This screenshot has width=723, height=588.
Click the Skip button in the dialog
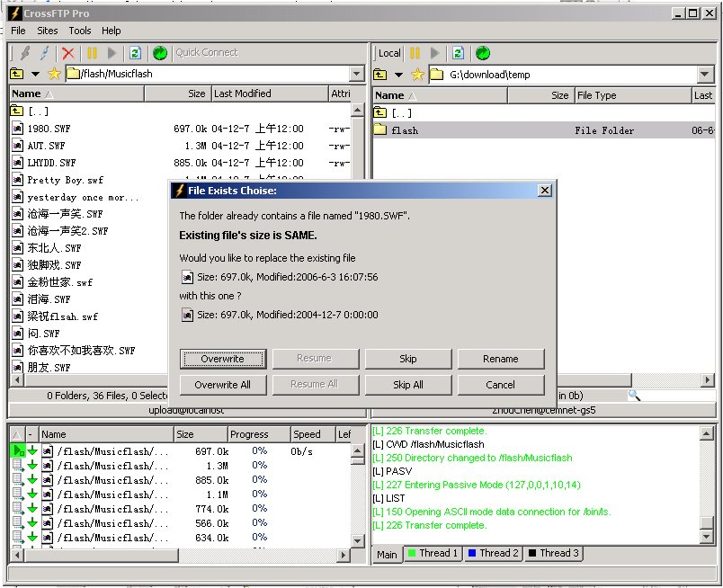408,359
